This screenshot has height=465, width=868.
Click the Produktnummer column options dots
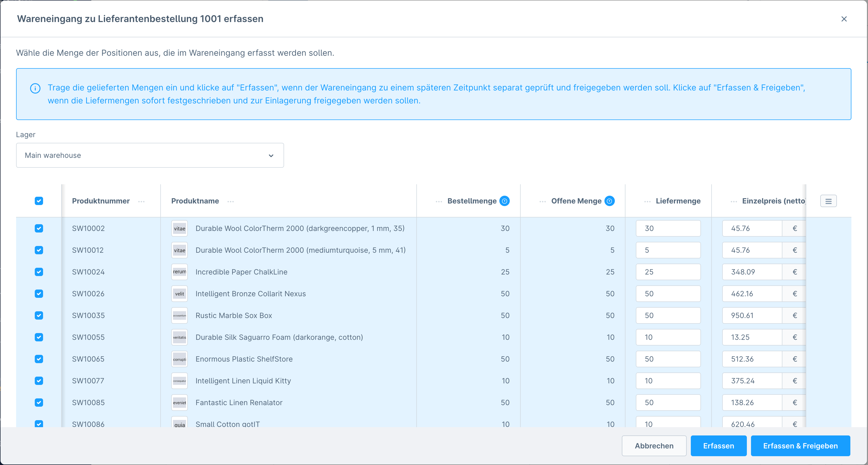(142, 201)
